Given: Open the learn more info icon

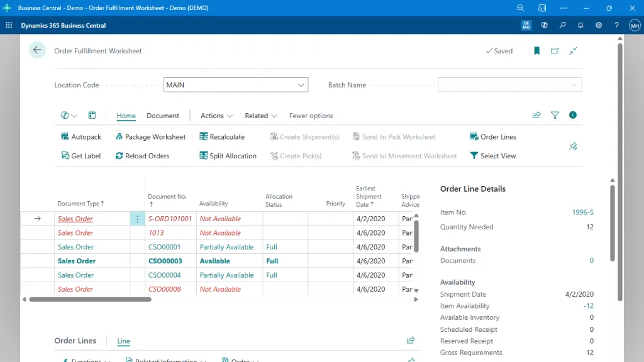Looking at the screenshot, I should [x=572, y=115].
